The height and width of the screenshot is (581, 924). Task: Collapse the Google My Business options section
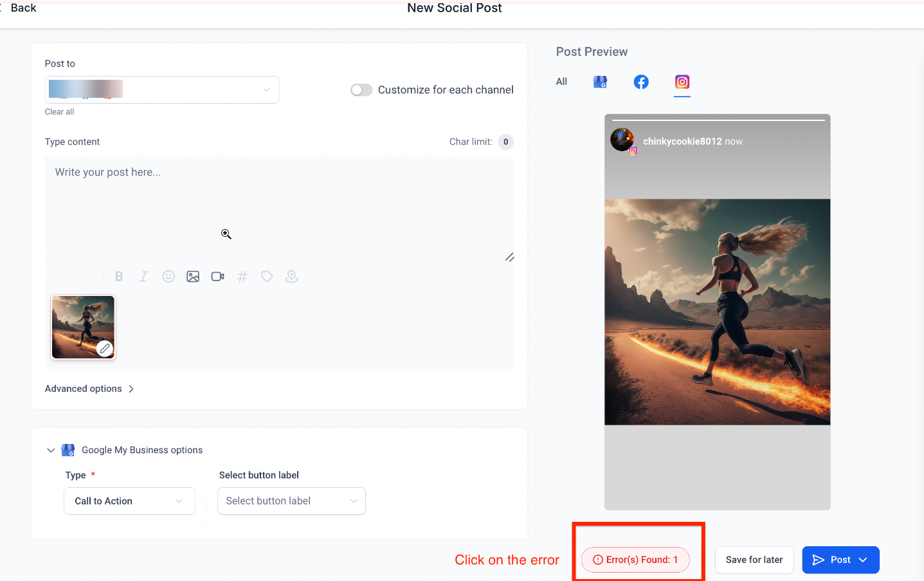[51, 450]
